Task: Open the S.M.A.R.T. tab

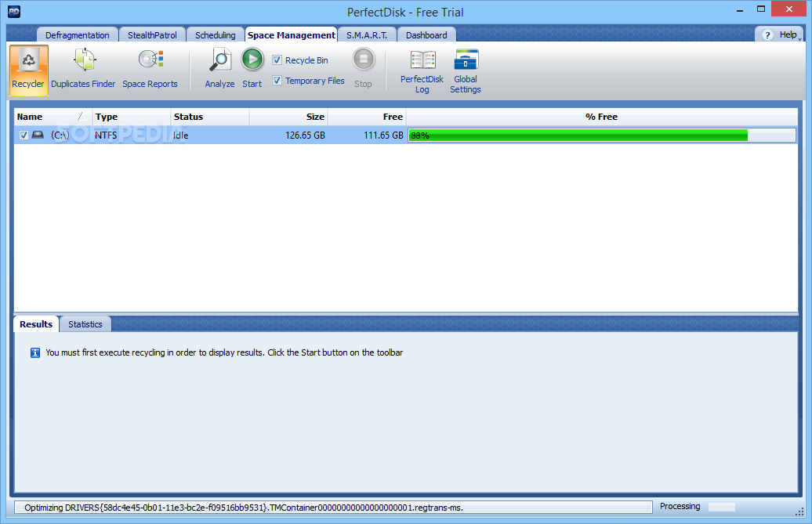Action: [367, 35]
